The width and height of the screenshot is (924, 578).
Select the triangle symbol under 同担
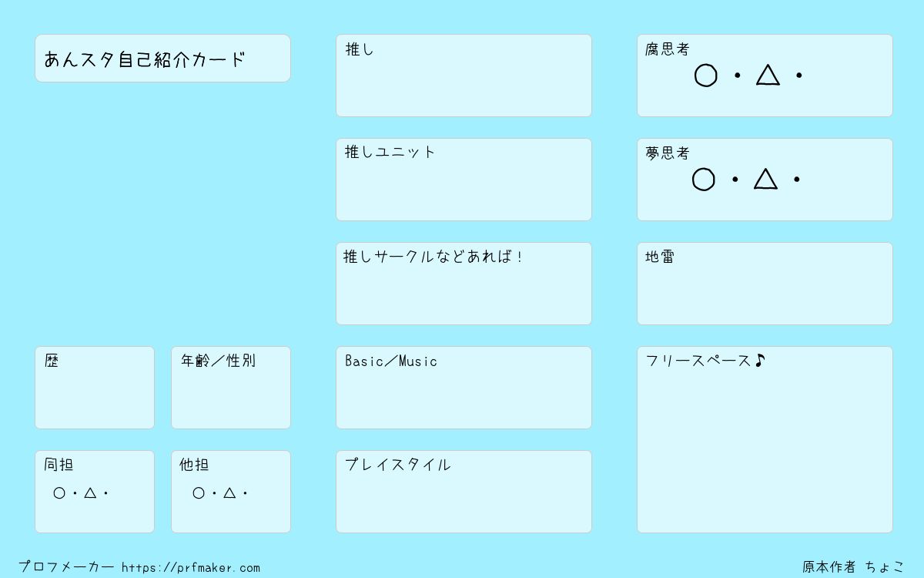(x=90, y=492)
